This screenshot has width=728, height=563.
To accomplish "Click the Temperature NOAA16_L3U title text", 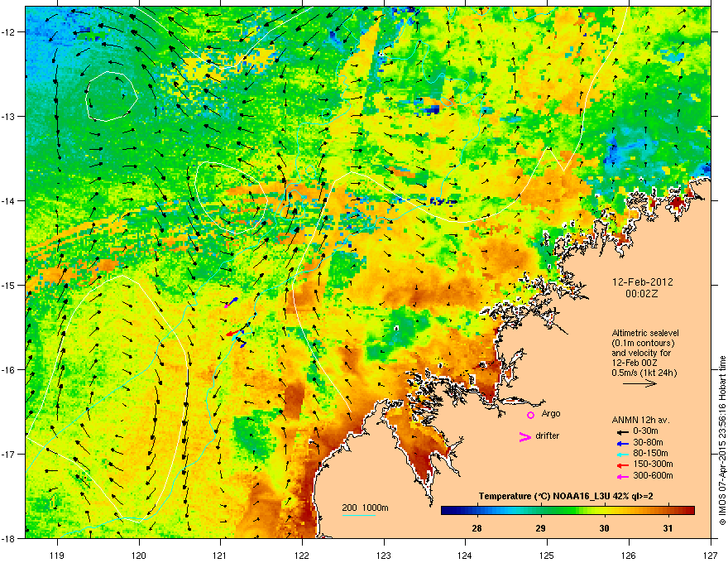I will tap(566, 497).
